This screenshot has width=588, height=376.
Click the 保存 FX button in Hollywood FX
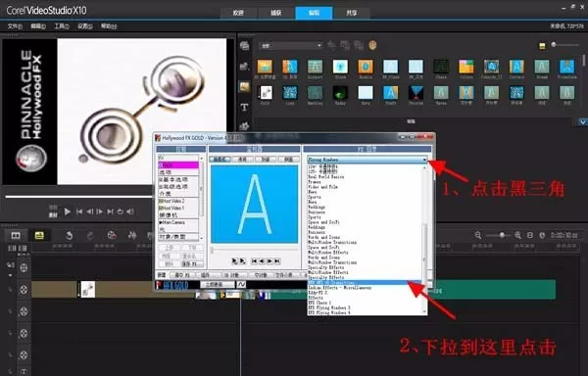coord(192,264)
